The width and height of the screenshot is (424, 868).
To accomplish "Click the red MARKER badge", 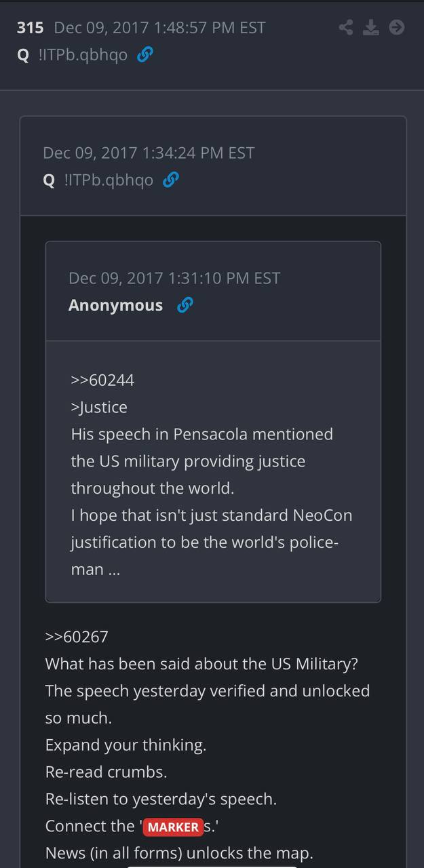I will [173, 827].
